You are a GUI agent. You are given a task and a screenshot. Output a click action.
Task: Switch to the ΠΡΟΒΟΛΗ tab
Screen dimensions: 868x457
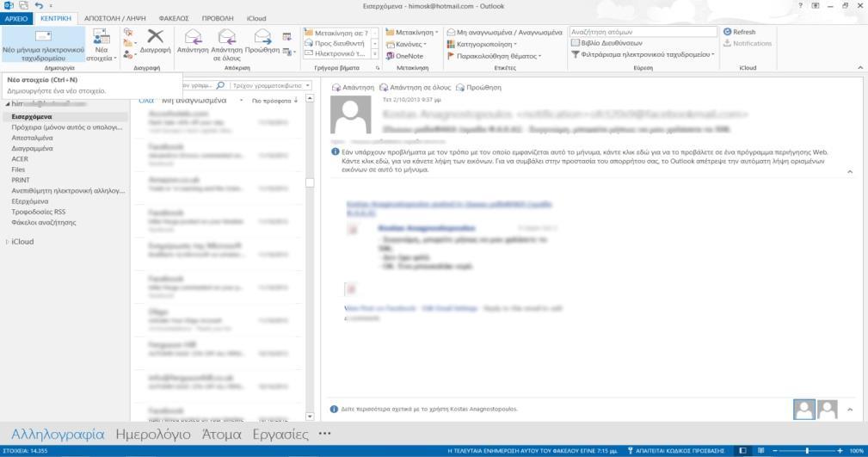point(218,18)
